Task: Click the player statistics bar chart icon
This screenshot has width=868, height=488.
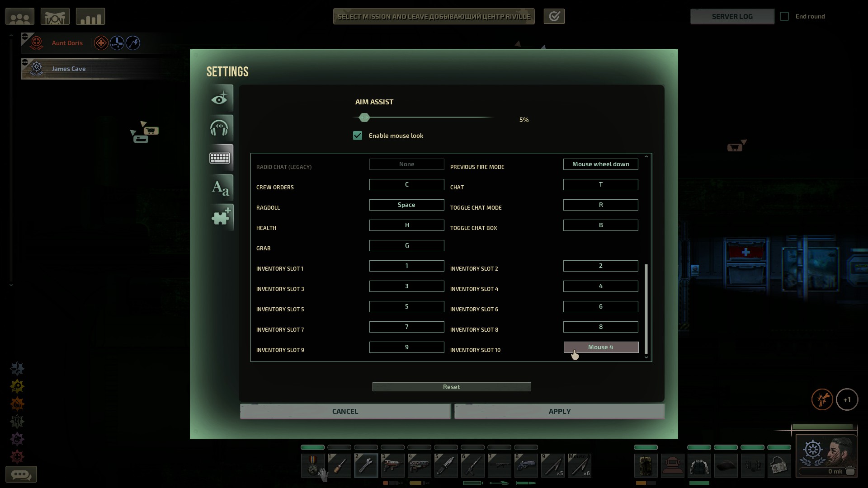Action: 90,17
